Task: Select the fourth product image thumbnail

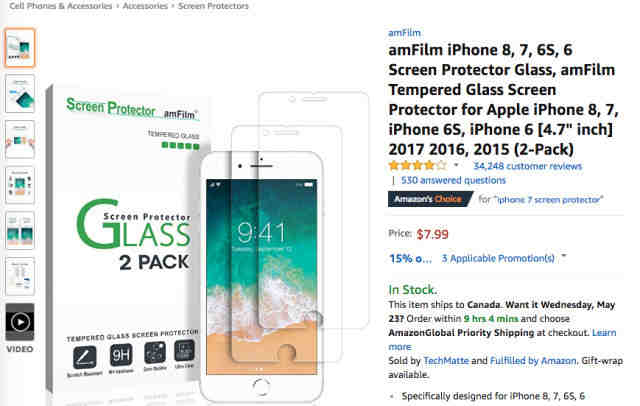Action: [x=20, y=185]
